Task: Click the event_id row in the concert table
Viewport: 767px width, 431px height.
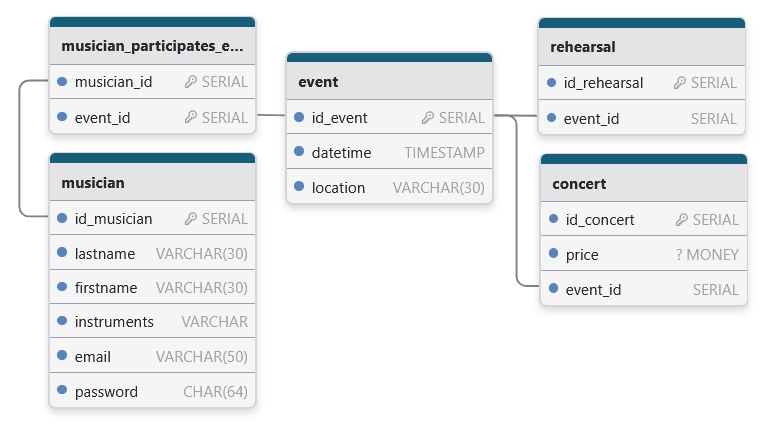Action: pos(643,290)
